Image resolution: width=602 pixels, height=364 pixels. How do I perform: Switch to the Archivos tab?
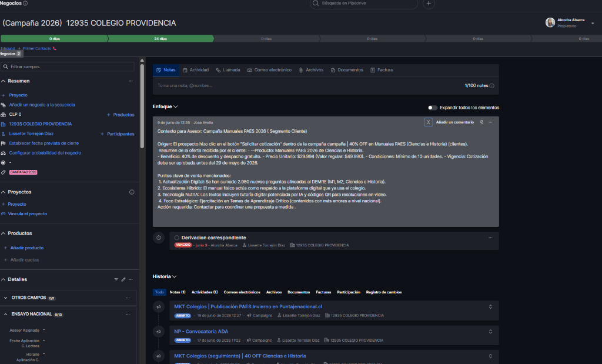click(312, 70)
